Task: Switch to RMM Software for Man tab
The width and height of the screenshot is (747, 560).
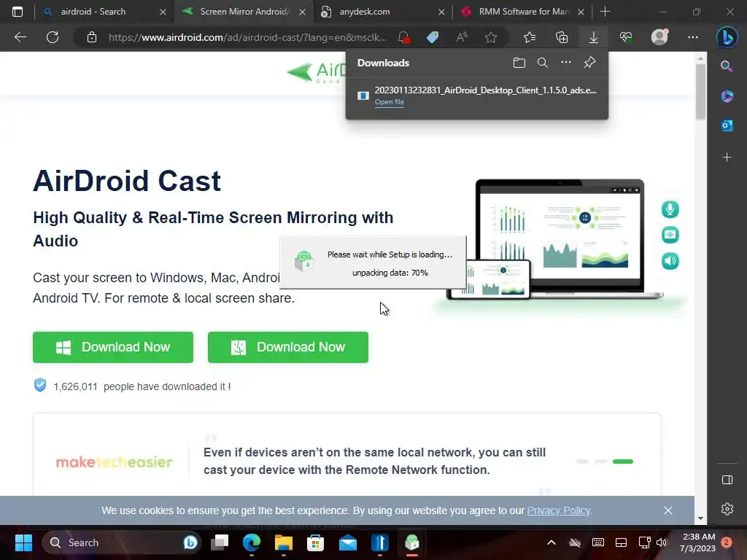Action: [x=524, y=12]
